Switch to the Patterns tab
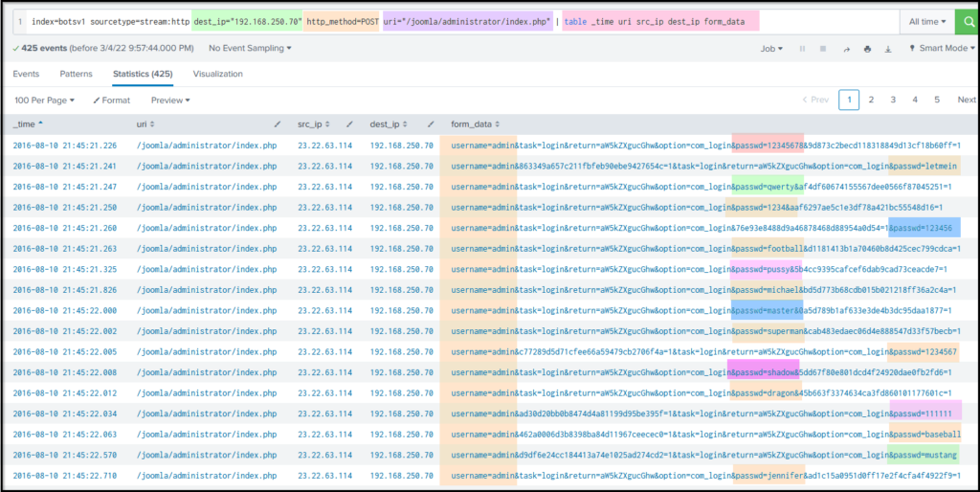The height and width of the screenshot is (492, 980). 77,74
